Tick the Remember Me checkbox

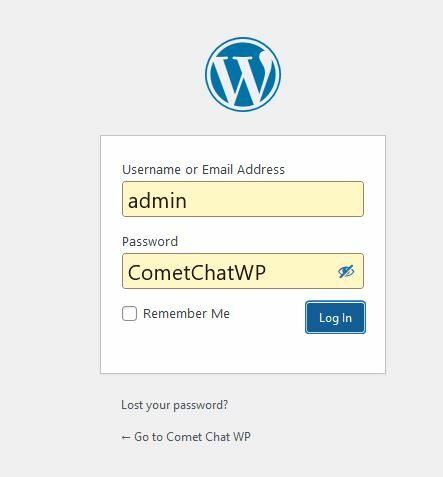[129, 313]
